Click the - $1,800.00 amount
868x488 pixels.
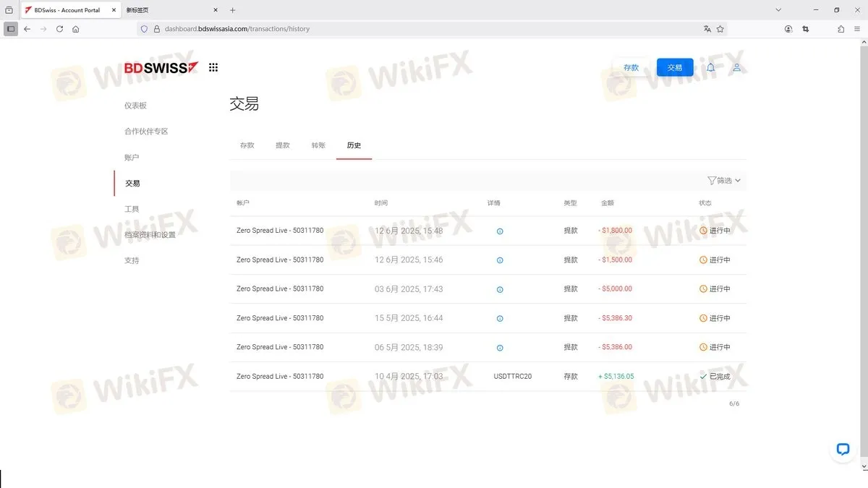tap(615, 231)
